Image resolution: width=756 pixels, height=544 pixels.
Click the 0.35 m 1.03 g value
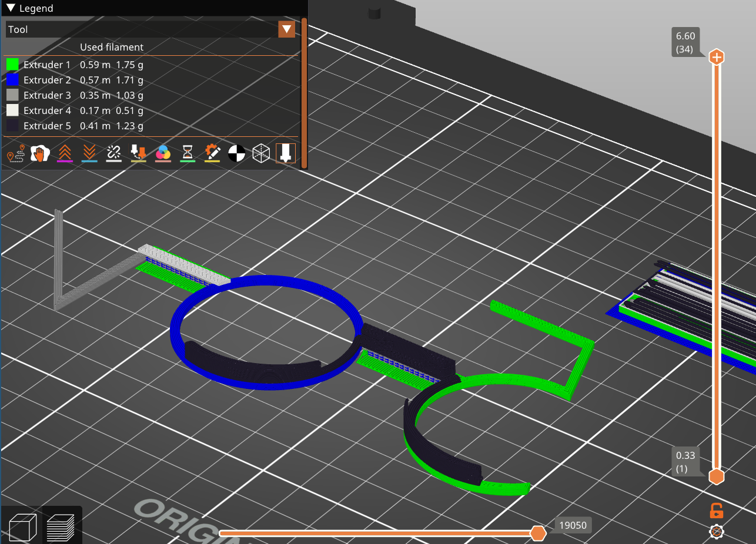click(112, 95)
